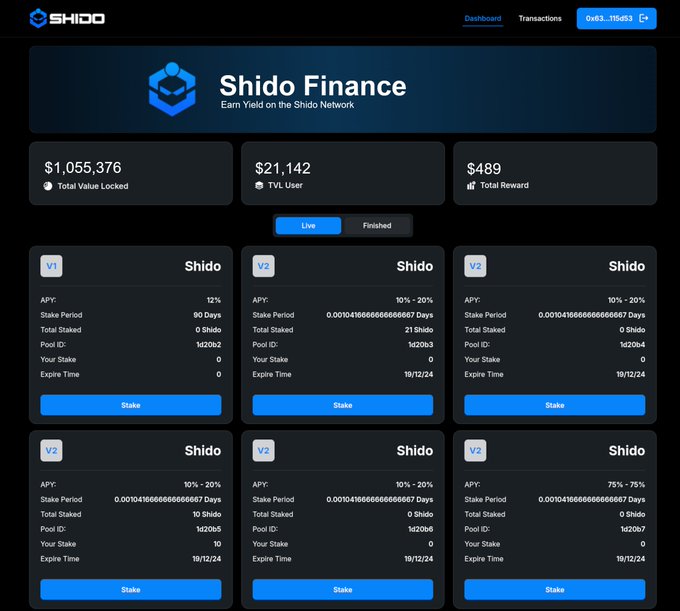Click pool ID 1d20b5
This screenshot has height=611, width=680.
click(x=209, y=529)
